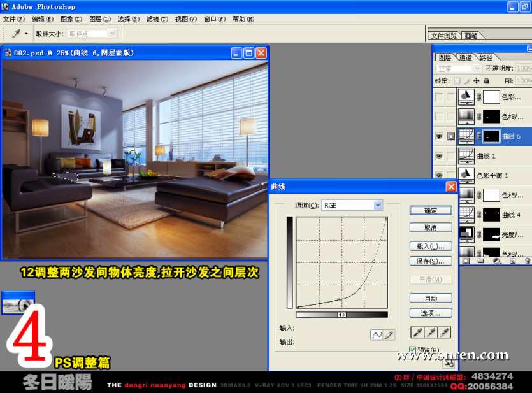Screen dimensions: 532x393
Task: Toggle the Preview (预览) checkbox in Curves
Action: (412, 350)
